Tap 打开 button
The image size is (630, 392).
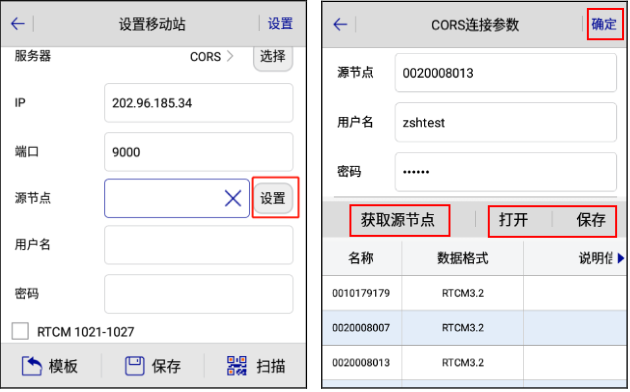tap(513, 220)
